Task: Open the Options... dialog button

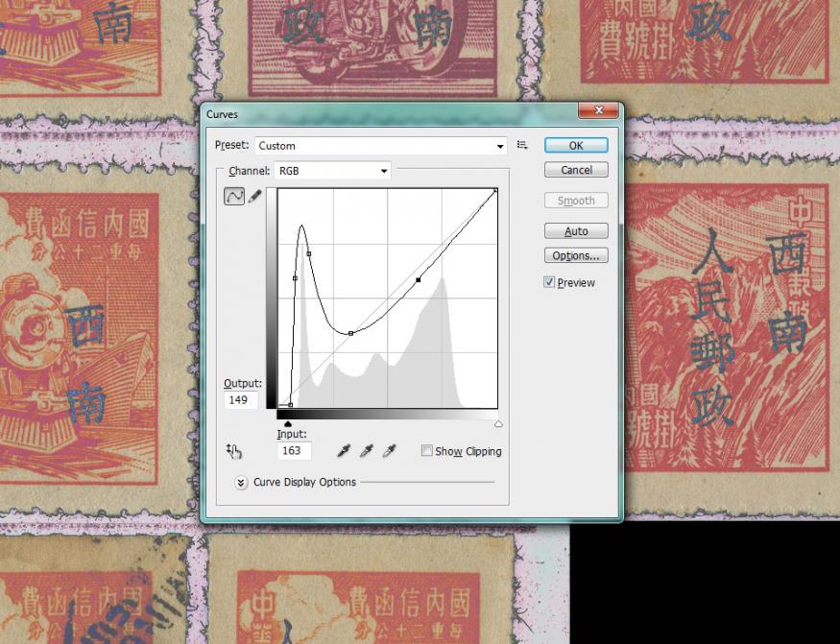Action: click(x=576, y=255)
